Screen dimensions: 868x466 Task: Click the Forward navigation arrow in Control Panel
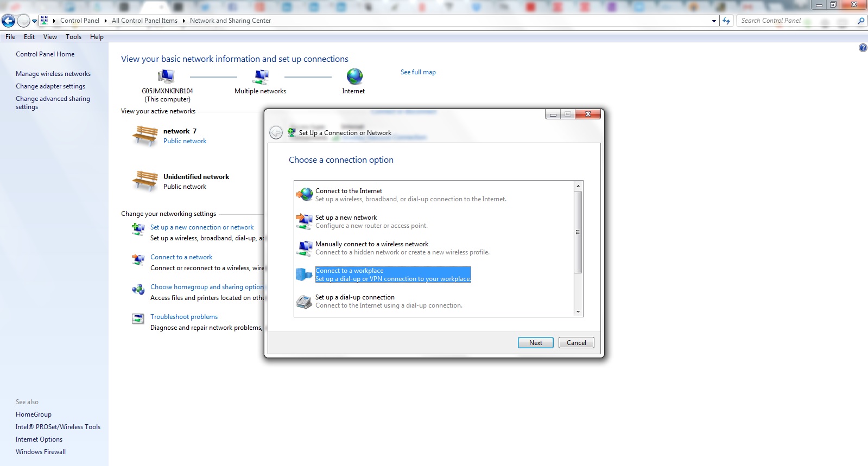23,21
